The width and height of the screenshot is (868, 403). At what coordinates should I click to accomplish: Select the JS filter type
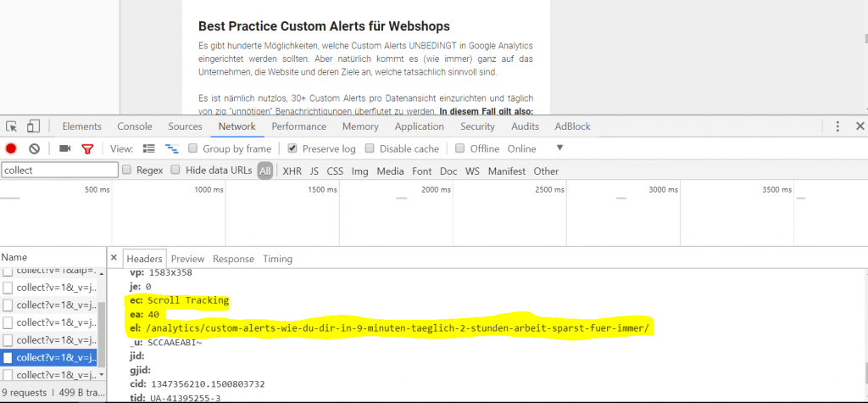(314, 171)
